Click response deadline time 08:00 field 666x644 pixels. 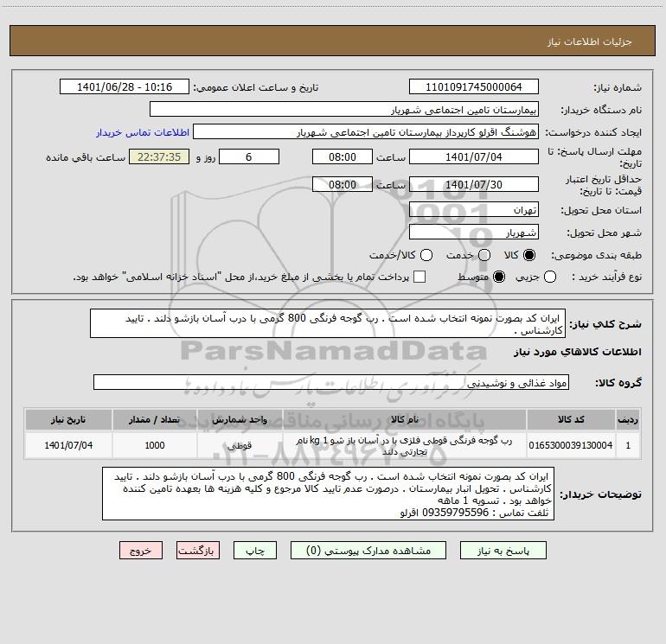click(x=343, y=156)
